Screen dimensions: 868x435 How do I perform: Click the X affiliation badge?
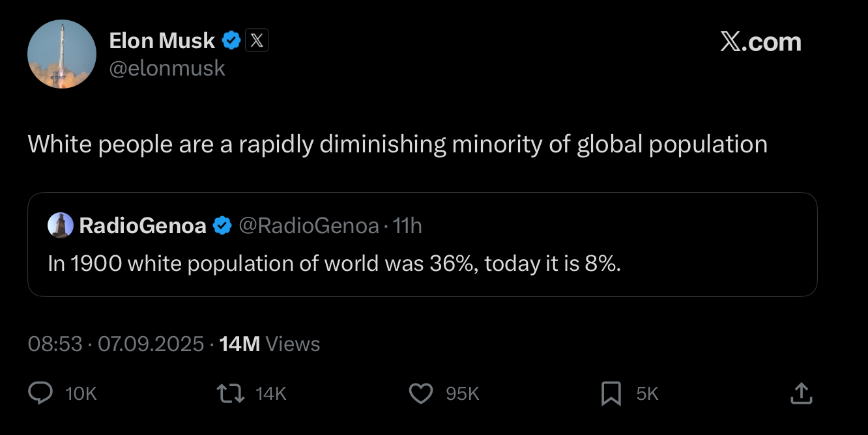257,41
